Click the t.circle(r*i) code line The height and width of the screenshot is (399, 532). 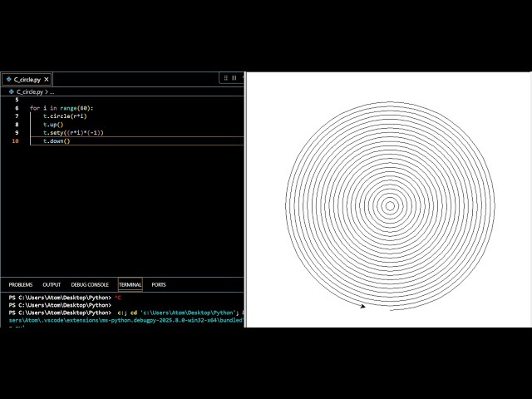click(x=65, y=116)
